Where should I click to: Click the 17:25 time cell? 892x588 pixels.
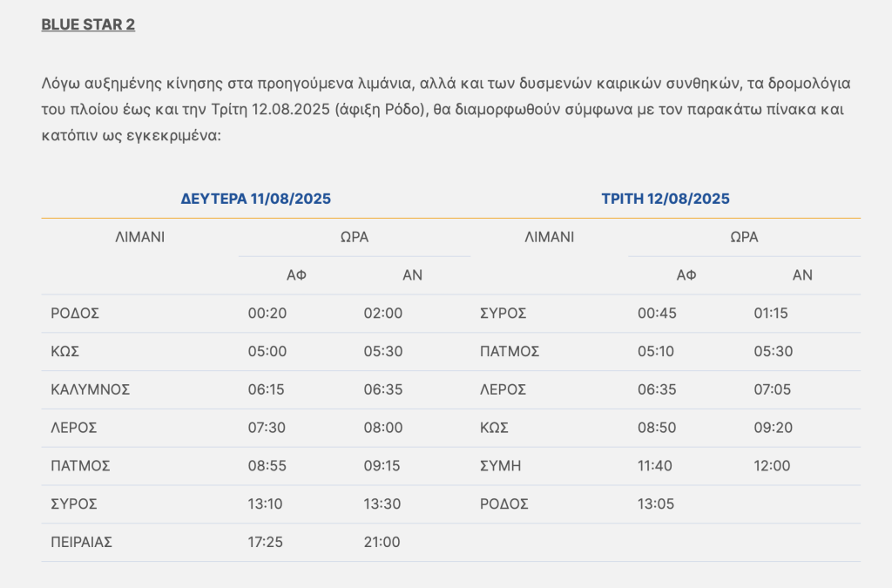[x=265, y=542]
